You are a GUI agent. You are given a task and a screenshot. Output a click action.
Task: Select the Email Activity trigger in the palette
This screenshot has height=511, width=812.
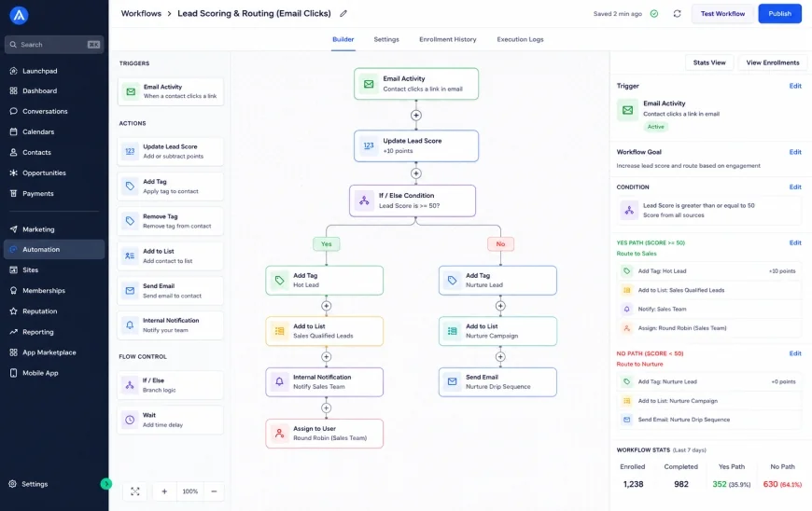171,91
